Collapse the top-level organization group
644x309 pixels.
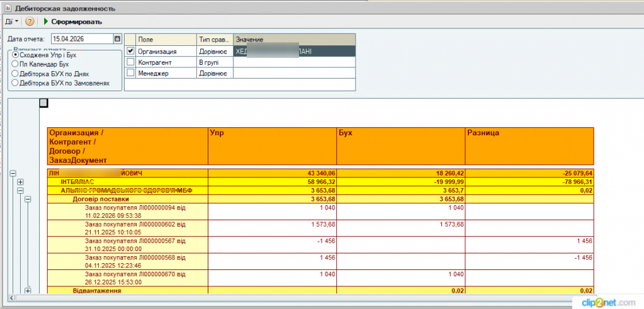(13, 174)
